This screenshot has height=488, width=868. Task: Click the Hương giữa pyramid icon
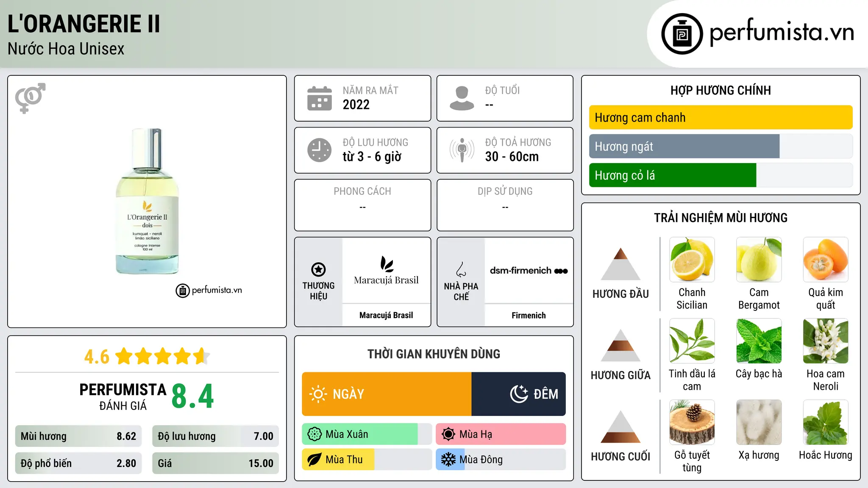[620, 345]
